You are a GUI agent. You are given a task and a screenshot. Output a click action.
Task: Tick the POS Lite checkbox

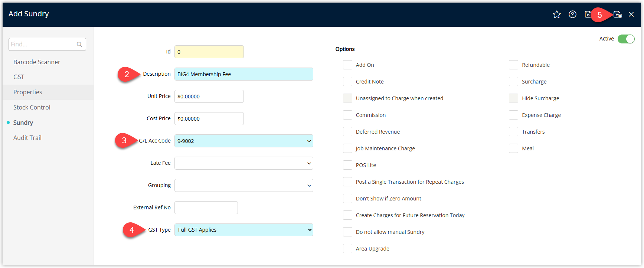pos(347,165)
